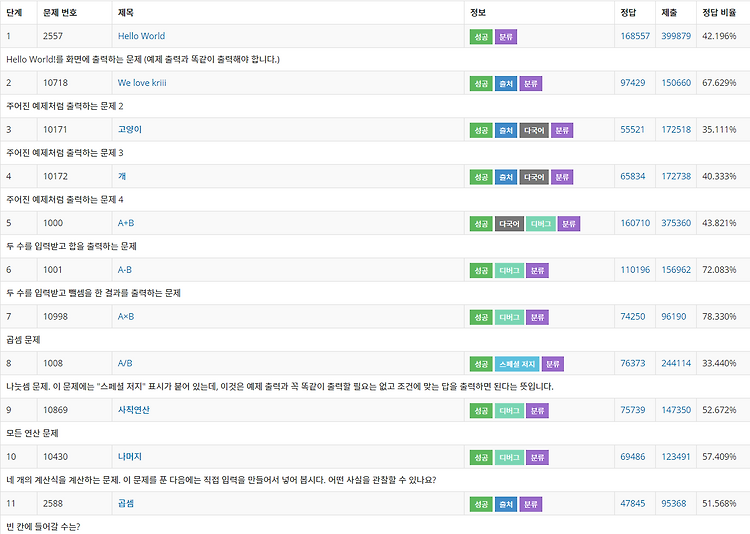
Task: Open correct-answer count 55521 link
Action: [632, 130]
